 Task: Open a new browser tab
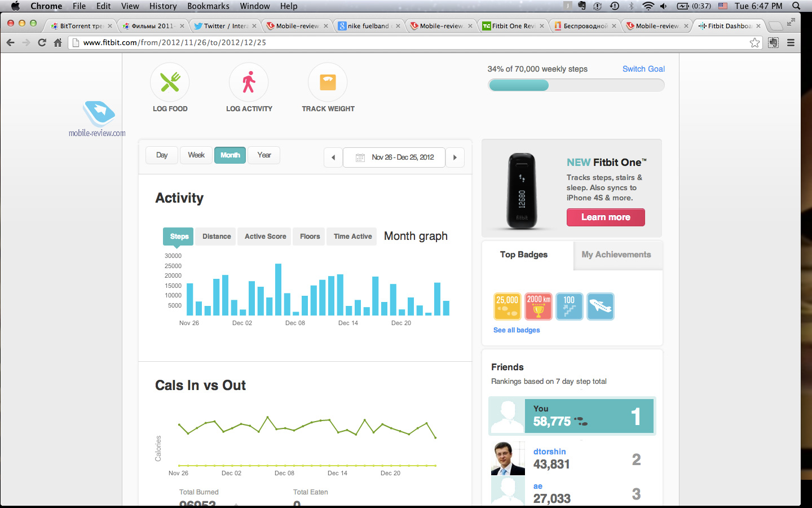776,26
